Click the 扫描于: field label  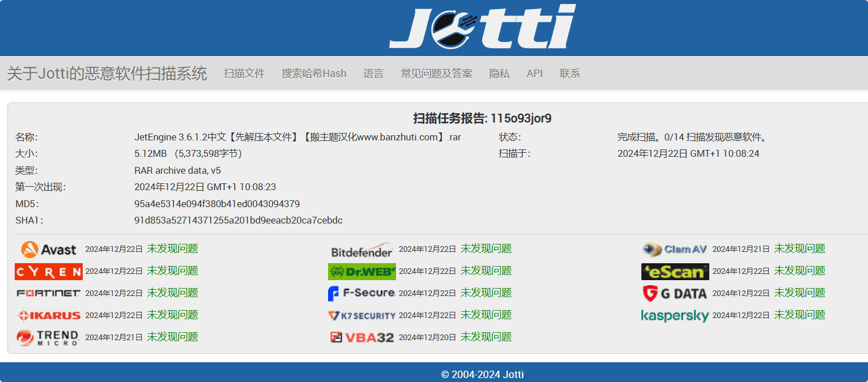click(x=514, y=154)
